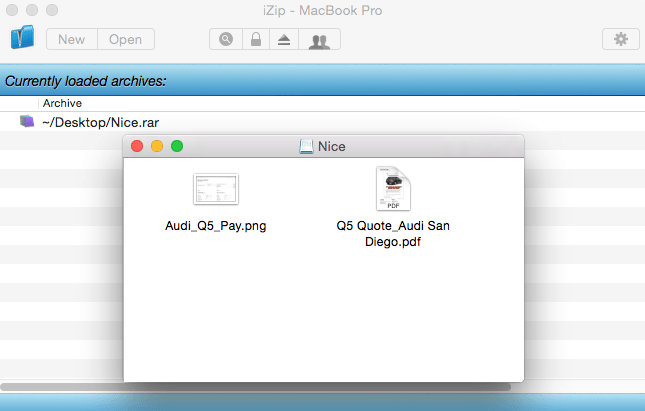The height and width of the screenshot is (411, 645).
Task: Click the New archive button
Action: tap(72, 39)
